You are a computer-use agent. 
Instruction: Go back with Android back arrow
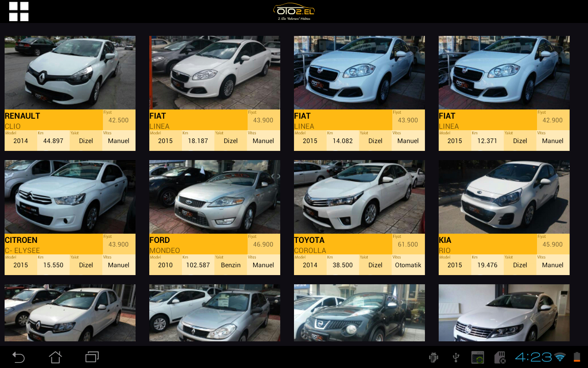click(x=18, y=357)
